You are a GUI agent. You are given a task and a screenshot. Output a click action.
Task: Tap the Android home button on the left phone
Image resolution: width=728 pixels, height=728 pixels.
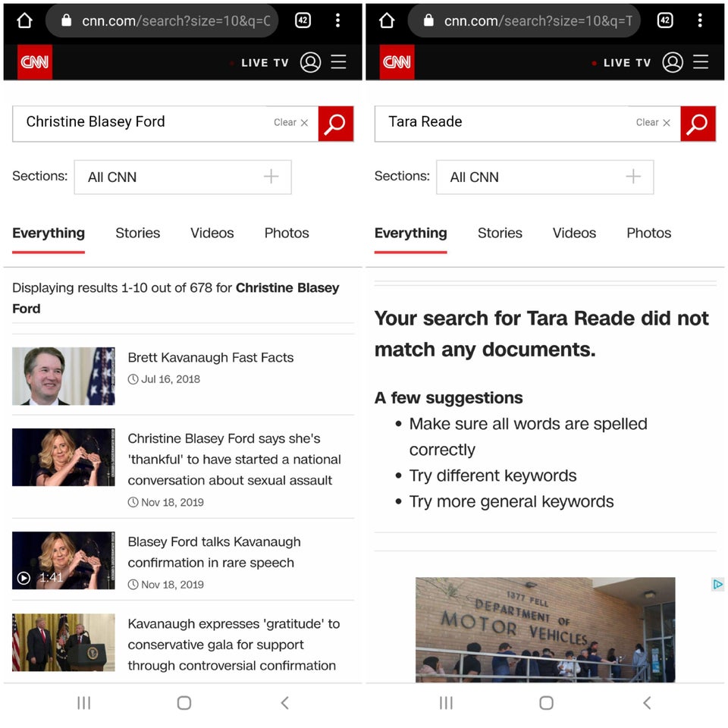pos(184,703)
